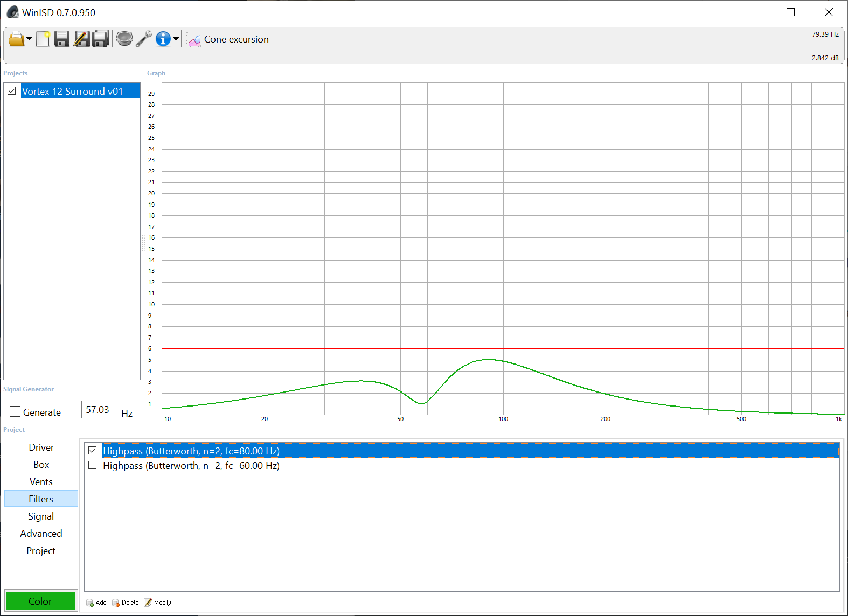This screenshot has height=616, width=848.
Task: Open the Box tab
Action: (x=41, y=465)
